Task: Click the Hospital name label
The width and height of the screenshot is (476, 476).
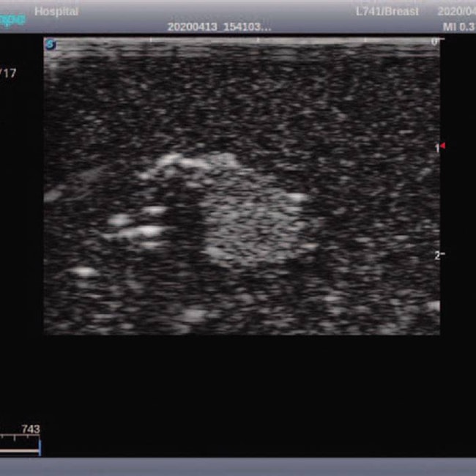Action: coord(56,11)
